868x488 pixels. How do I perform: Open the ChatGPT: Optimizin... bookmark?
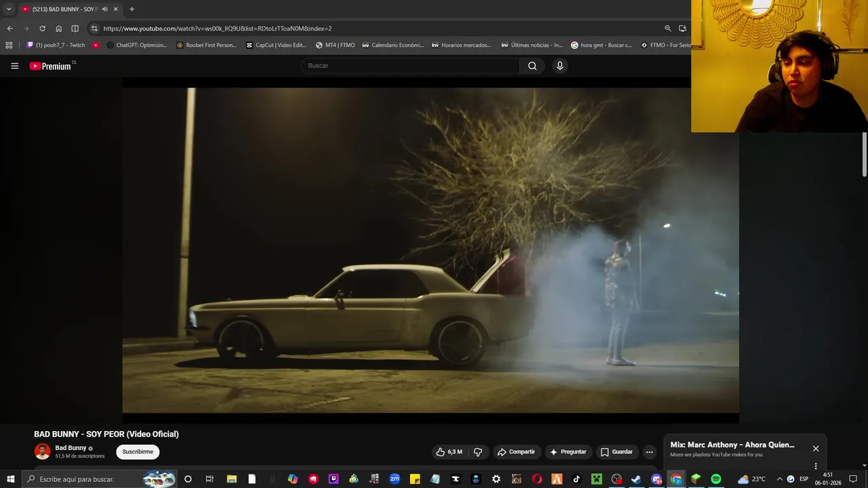coord(137,45)
